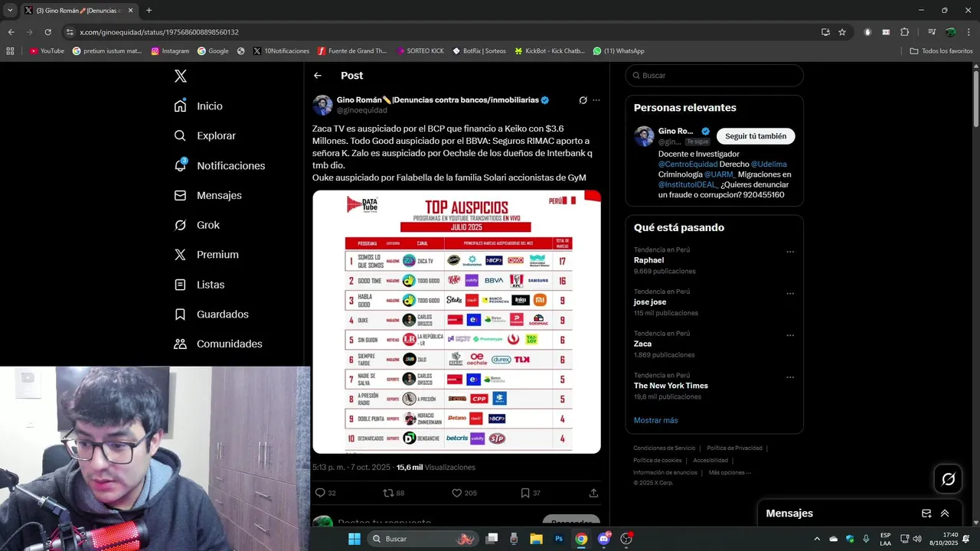Screen dimensions: 980x551
Task: Open the @CentroEquidad mention link
Action: click(688, 165)
